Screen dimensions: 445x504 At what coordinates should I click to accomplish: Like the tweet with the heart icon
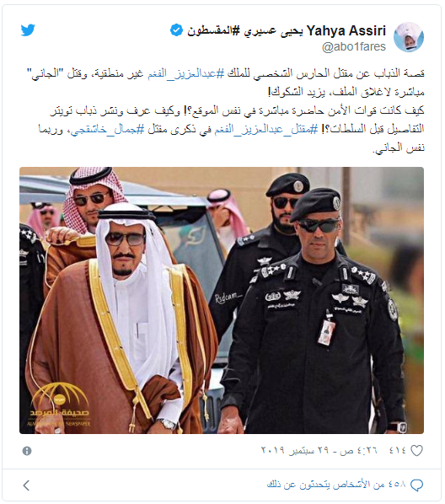pos(416,451)
